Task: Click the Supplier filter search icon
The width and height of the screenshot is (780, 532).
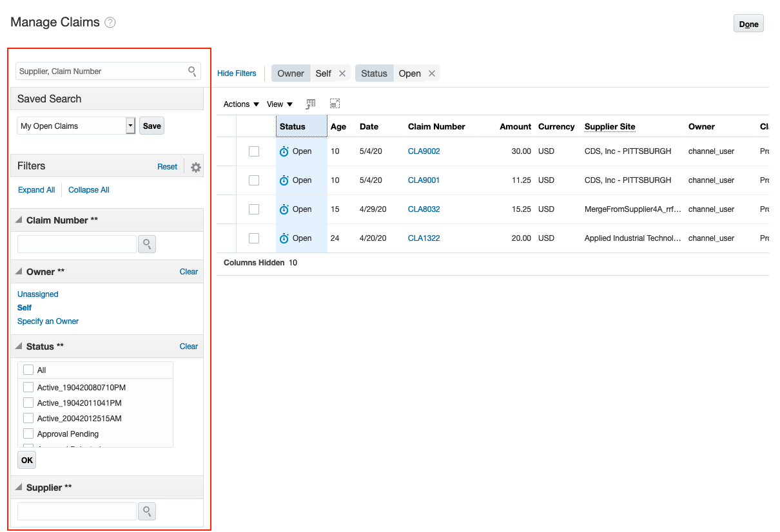Action: click(146, 511)
